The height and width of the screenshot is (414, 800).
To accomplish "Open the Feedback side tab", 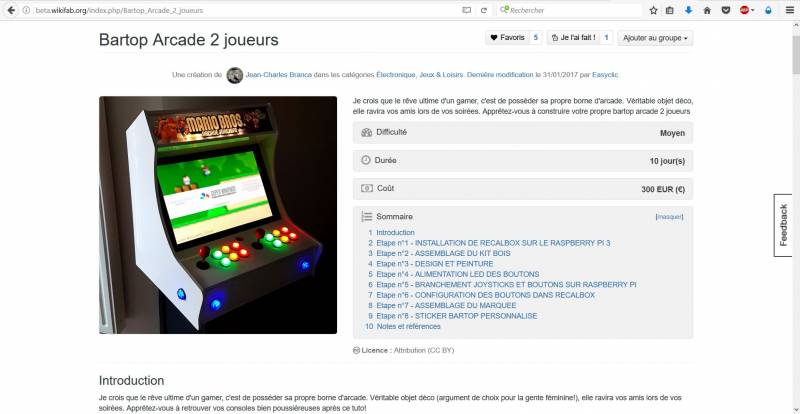I will (x=783, y=225).
